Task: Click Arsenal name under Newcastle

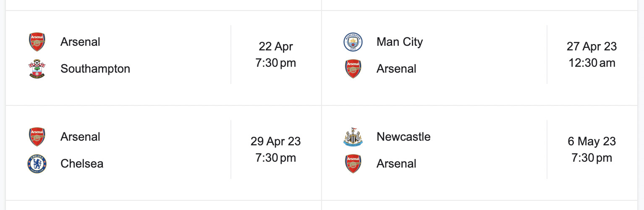Action: coord(396,164)
